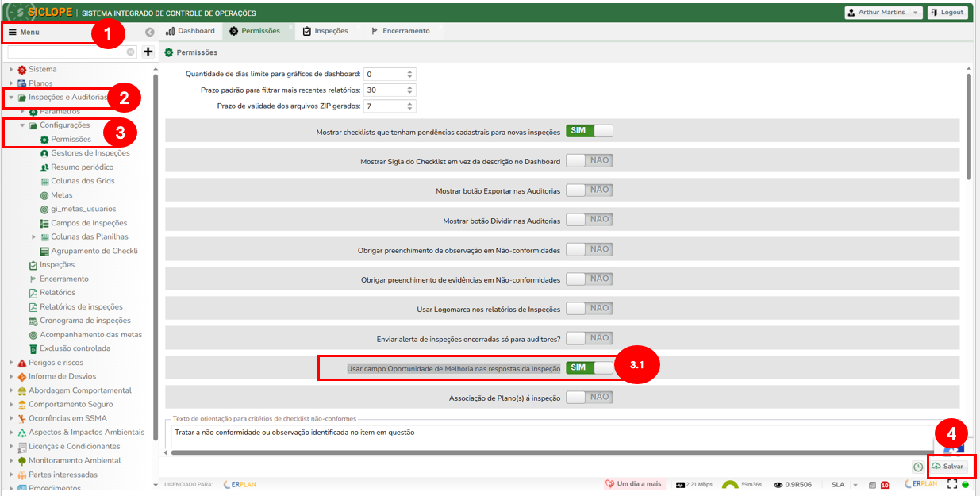Open Gestores de Inspeções in sidebar

coord(90,153)
